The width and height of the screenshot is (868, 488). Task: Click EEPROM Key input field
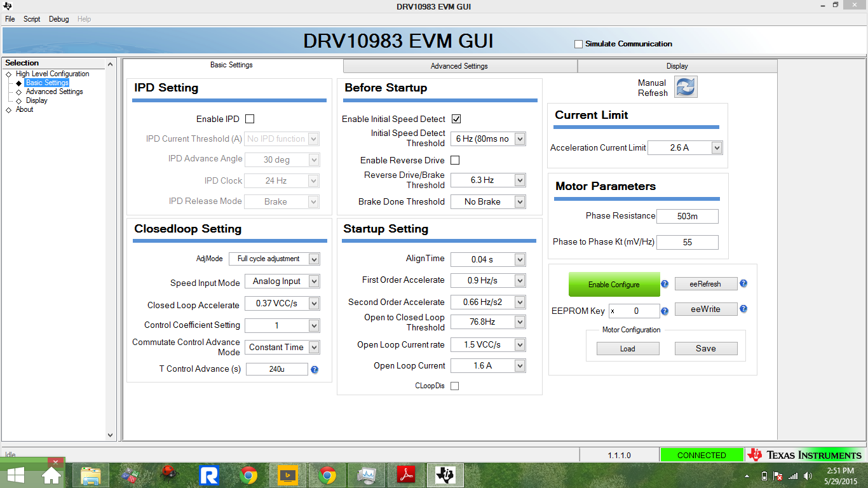tap(634, 311)
